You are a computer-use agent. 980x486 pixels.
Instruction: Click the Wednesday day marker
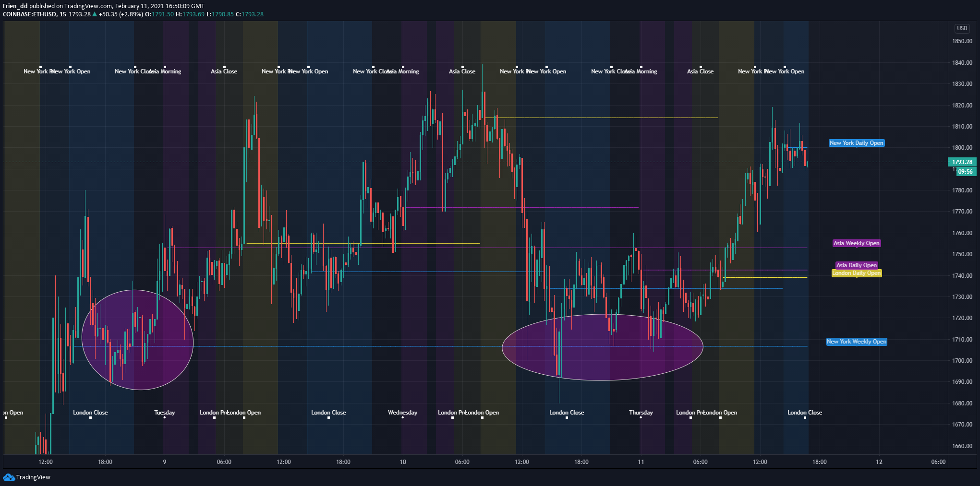403,413
